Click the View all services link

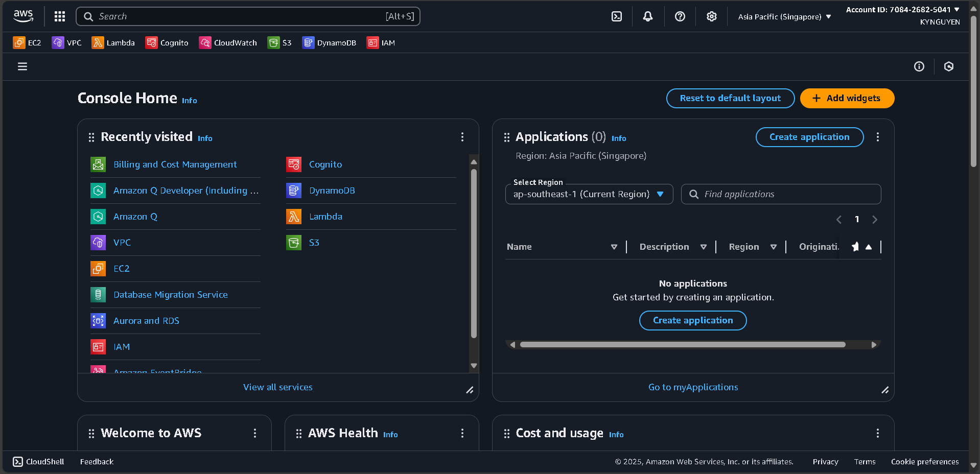pos(277,387)
